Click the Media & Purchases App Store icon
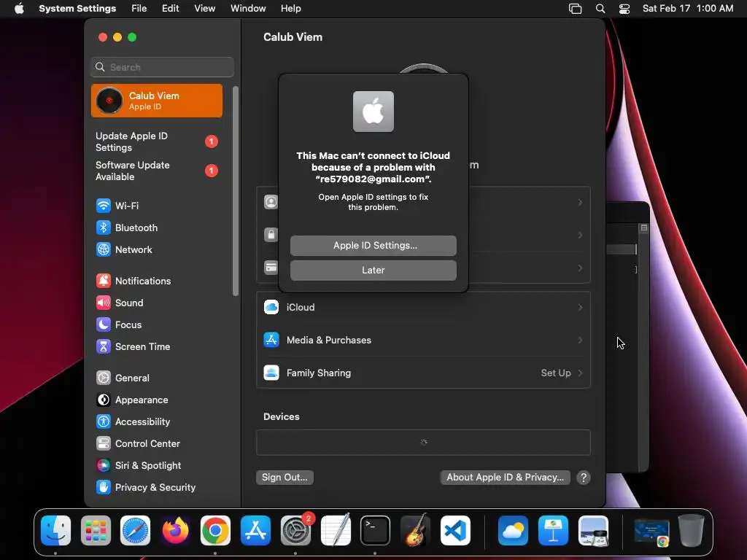747x560 pixels. pos(271,340)
